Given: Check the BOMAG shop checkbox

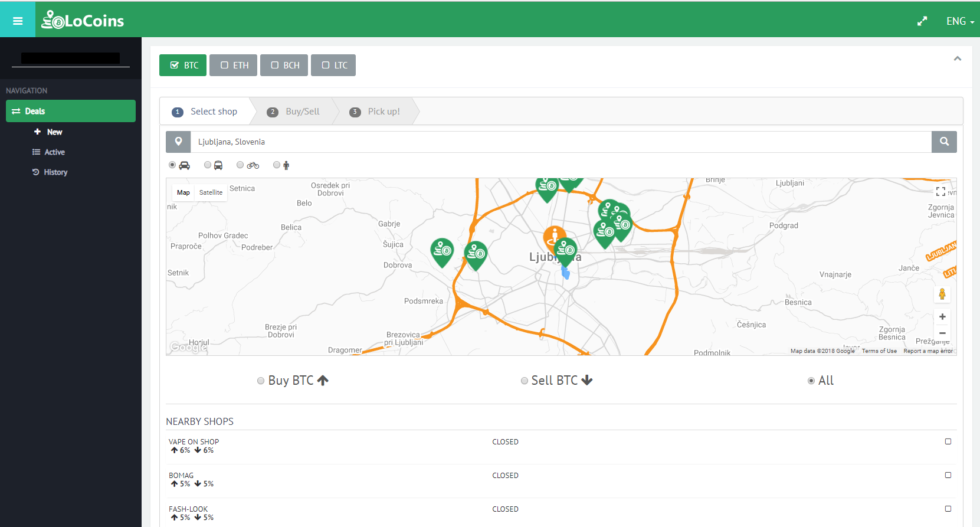Looking at the screenshot, I should 948,475.
